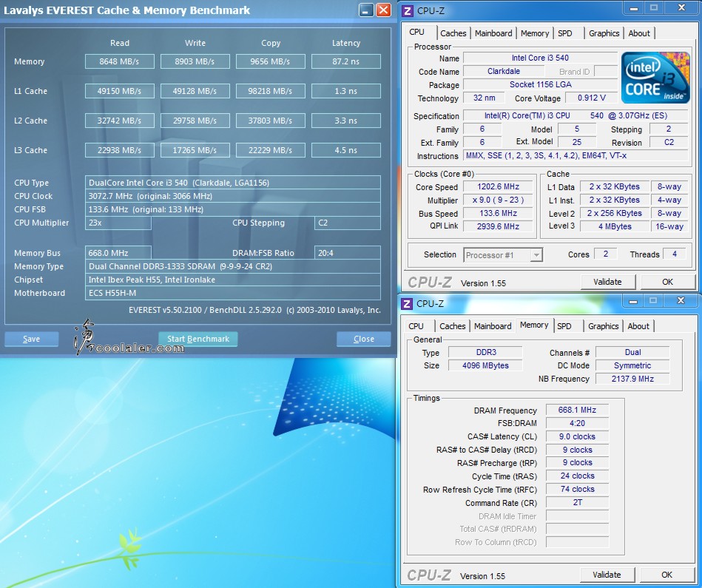The width and height of the screenshot is (702, 588).
Task: Close the EVEREST Cache & Memory Benchmark window via red X
Action: tap(384, 10)
